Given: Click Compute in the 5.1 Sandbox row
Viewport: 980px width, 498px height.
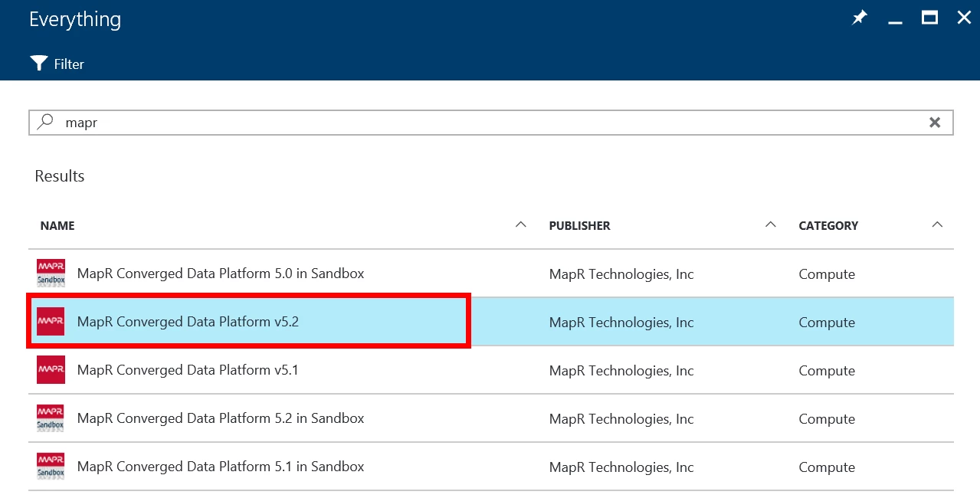Looking at the screenshot, I should point(827,467).
